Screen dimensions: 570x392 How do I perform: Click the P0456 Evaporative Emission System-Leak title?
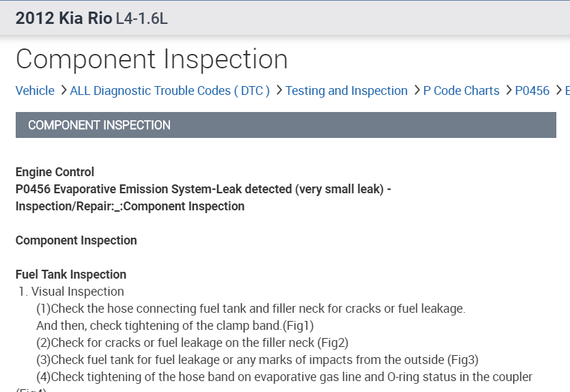[203, 189]
